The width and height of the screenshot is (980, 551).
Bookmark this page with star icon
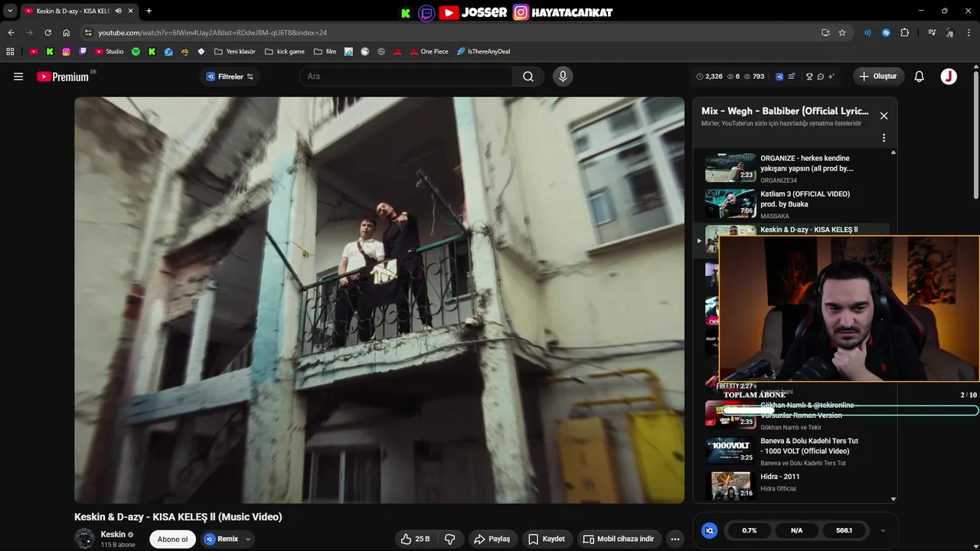(842, 33)
